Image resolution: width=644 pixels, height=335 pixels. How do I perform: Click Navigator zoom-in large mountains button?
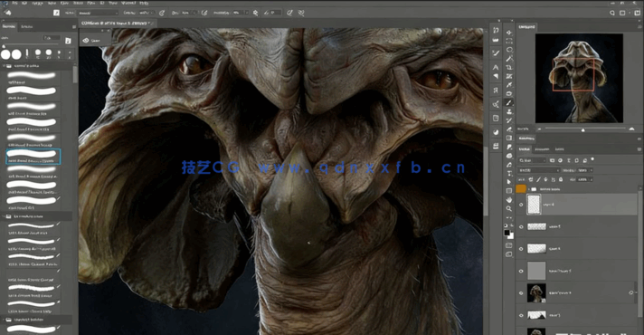631,129
